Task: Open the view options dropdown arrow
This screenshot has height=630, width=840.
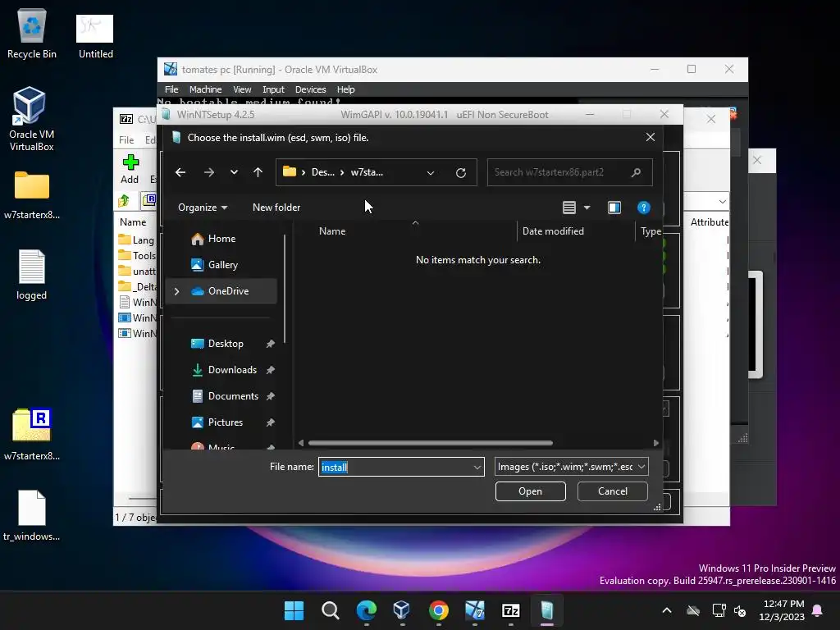Action: pyautogui.click(x=587, y=208)
